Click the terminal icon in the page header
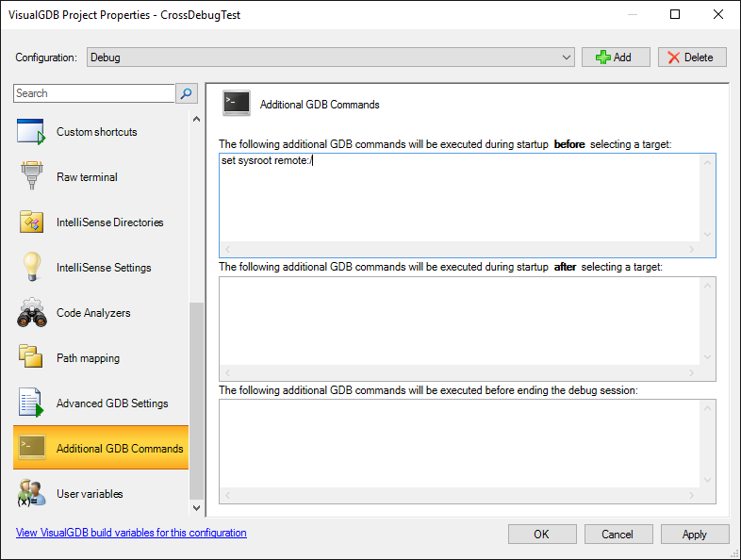 click(237, 103)
